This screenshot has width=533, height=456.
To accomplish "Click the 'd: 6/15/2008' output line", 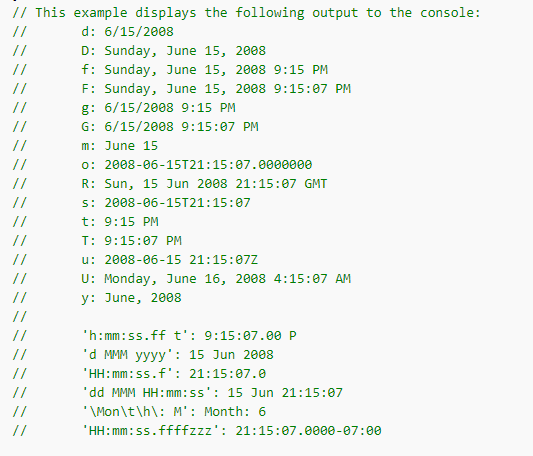I will [127, 32].
